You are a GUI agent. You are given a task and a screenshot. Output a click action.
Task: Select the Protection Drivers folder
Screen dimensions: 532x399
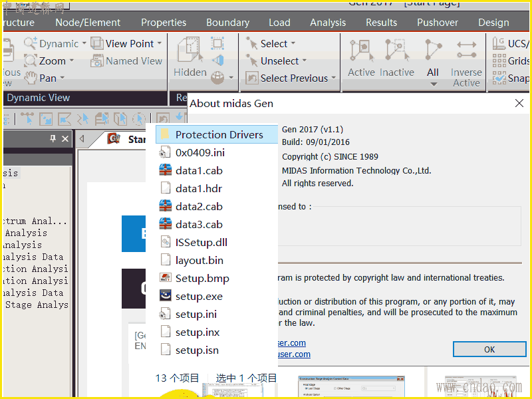point(217,134)
